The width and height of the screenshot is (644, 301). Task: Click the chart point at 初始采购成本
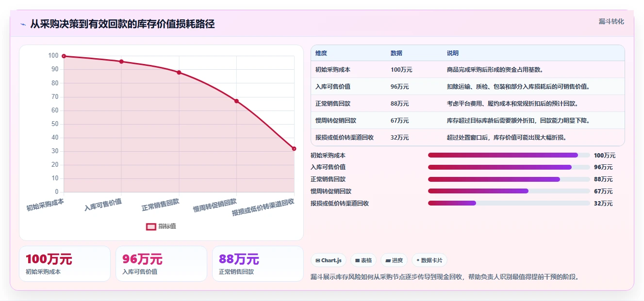click(64, 56)
